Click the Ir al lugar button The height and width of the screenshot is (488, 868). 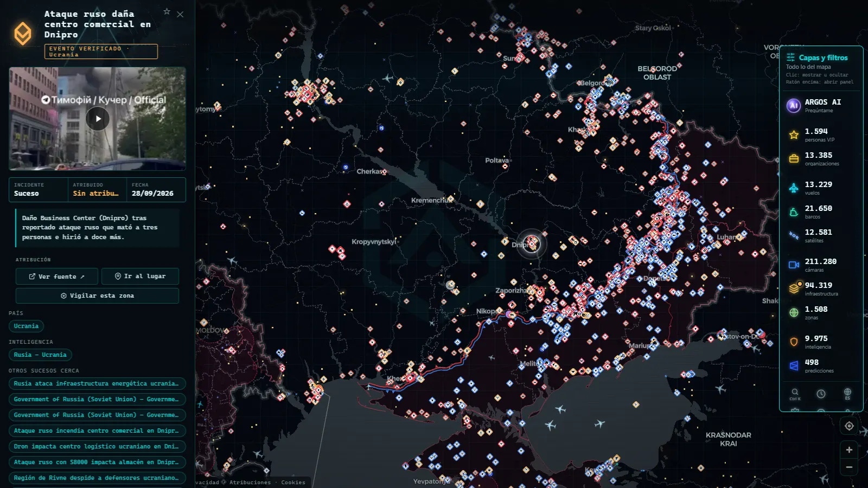click(x=140, y=276)
